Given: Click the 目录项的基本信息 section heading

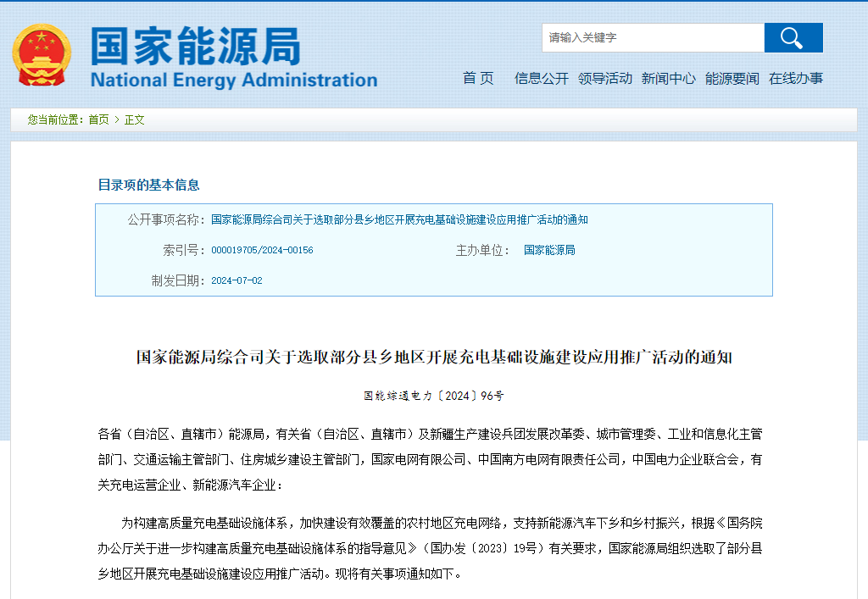Looking at the screenshot, I should (x=148, y=185).
